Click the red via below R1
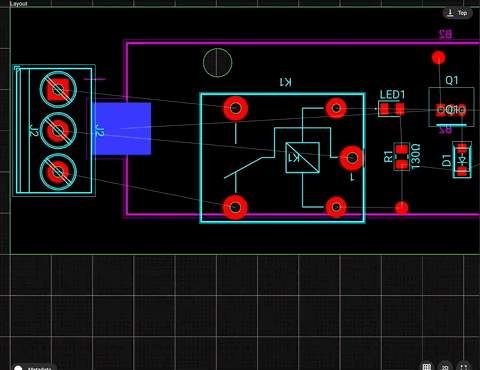Screen dimensions: 480x370 tap(402, 208)
